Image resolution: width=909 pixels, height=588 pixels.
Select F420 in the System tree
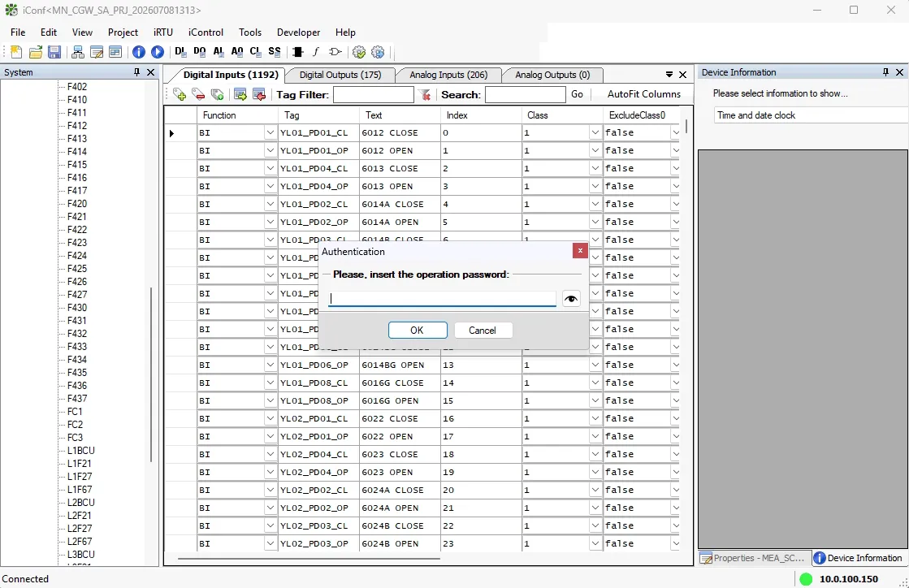tap(77, 204)
